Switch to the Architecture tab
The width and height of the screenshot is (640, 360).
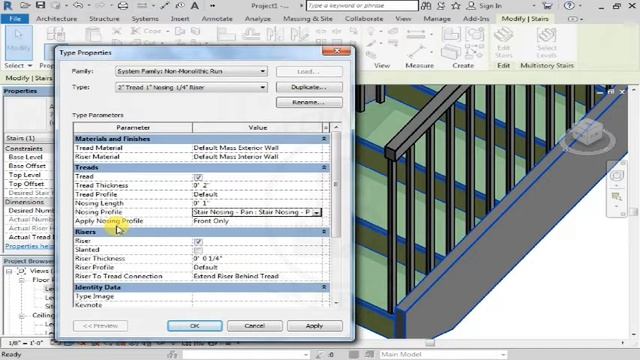[56, 19]
